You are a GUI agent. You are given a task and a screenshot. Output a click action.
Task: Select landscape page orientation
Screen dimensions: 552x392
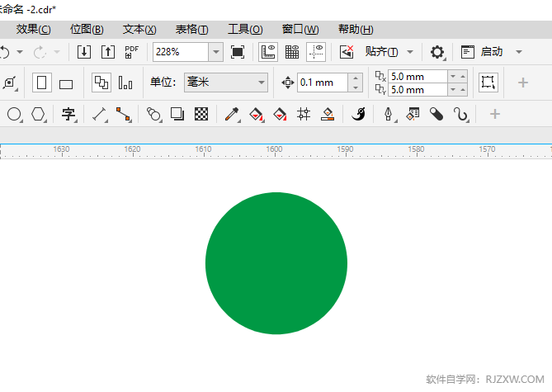pos(66,84)
